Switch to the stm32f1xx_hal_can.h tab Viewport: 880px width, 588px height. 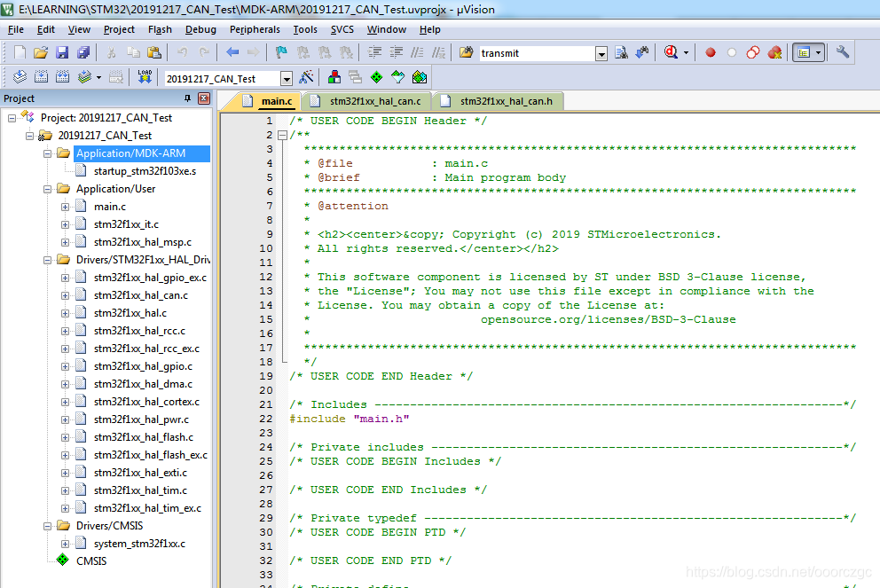point(500,101)
